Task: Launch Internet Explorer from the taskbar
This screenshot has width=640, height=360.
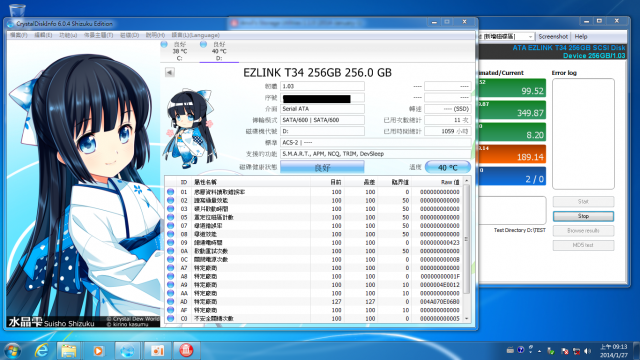Action: tap(41, 351)
